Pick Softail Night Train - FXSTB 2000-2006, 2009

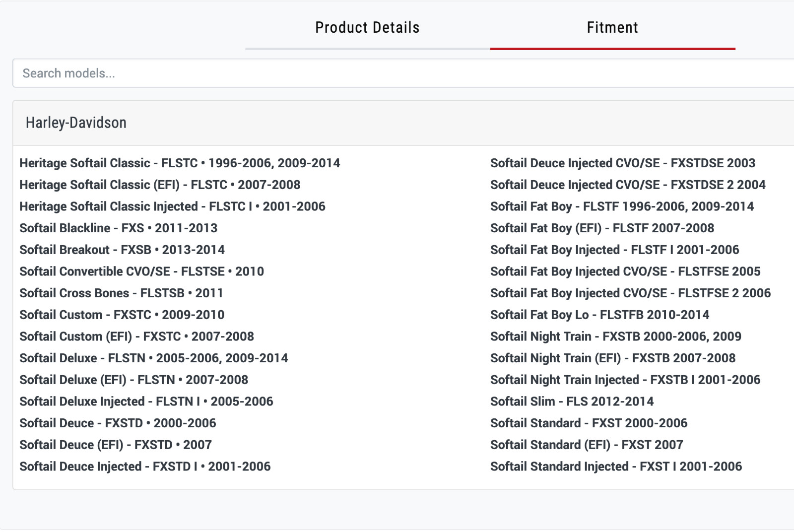click(615, 336)
